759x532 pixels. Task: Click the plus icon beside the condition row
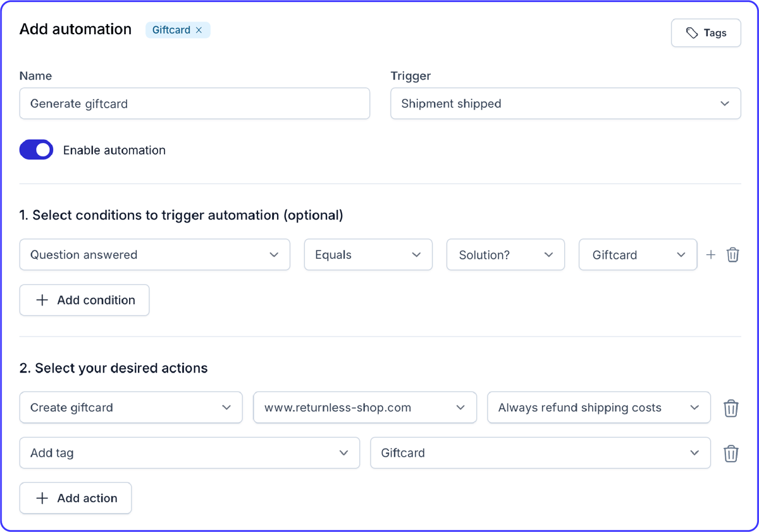pyautogui.click(x=711, y=254)
